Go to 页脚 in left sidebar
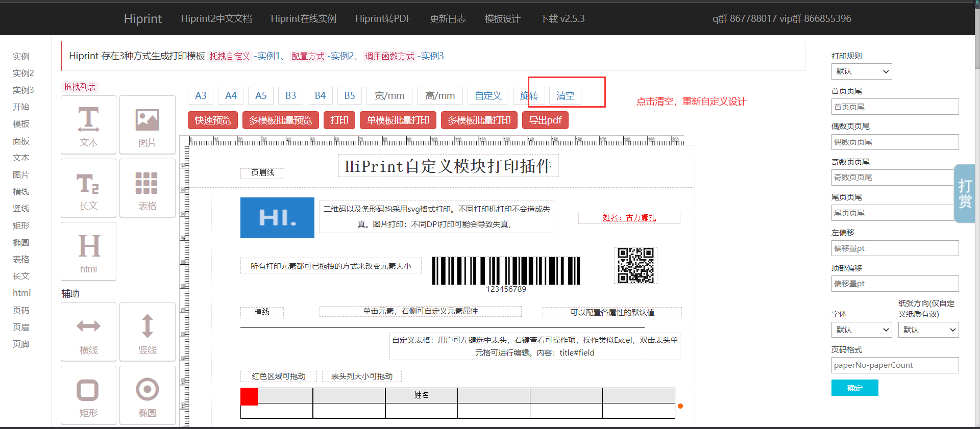Screen dimensions: 980x429 point(21,344)
